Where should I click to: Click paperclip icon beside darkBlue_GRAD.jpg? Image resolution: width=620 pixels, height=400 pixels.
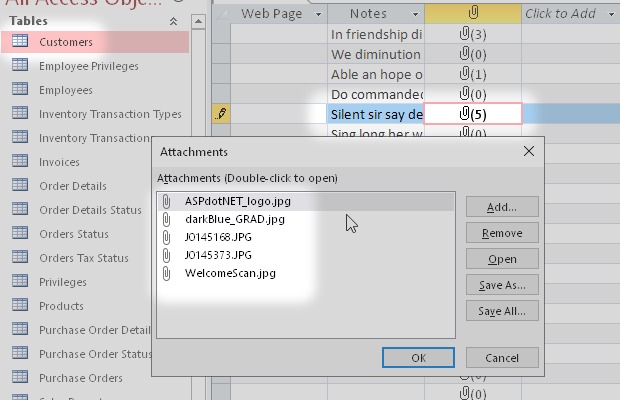(x=168, y=219)
